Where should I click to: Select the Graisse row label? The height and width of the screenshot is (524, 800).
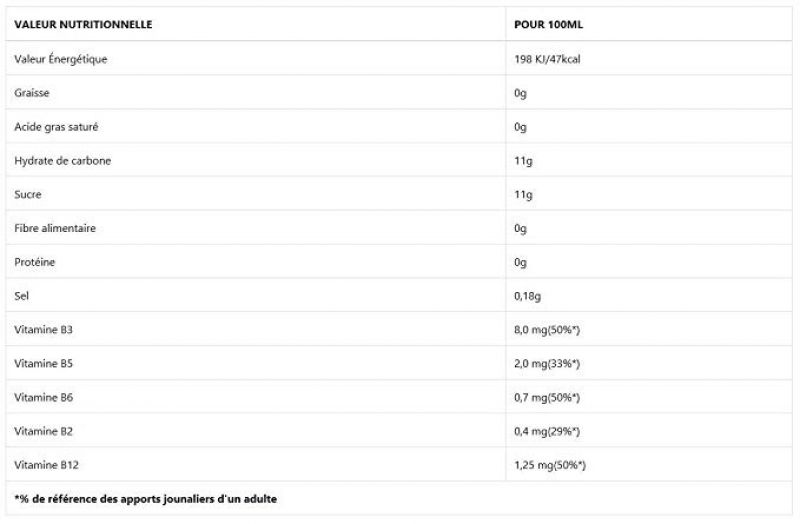[32, 93]
